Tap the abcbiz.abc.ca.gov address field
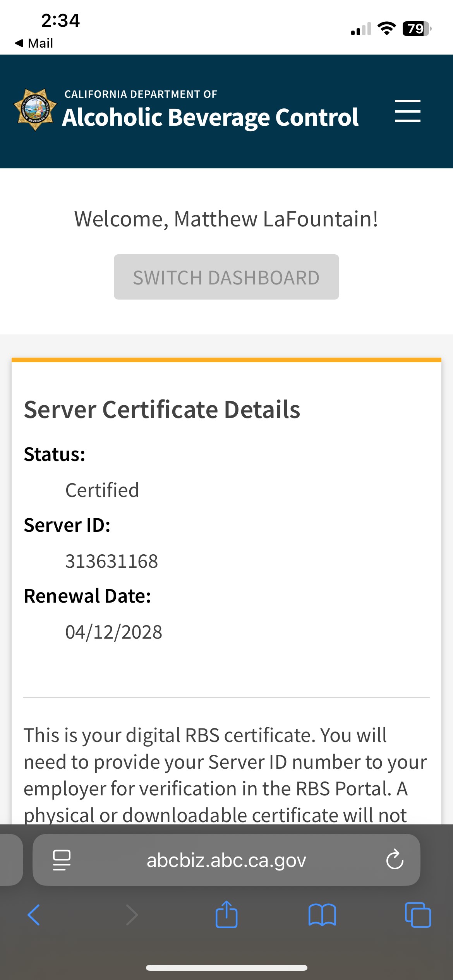 point(226,860)
